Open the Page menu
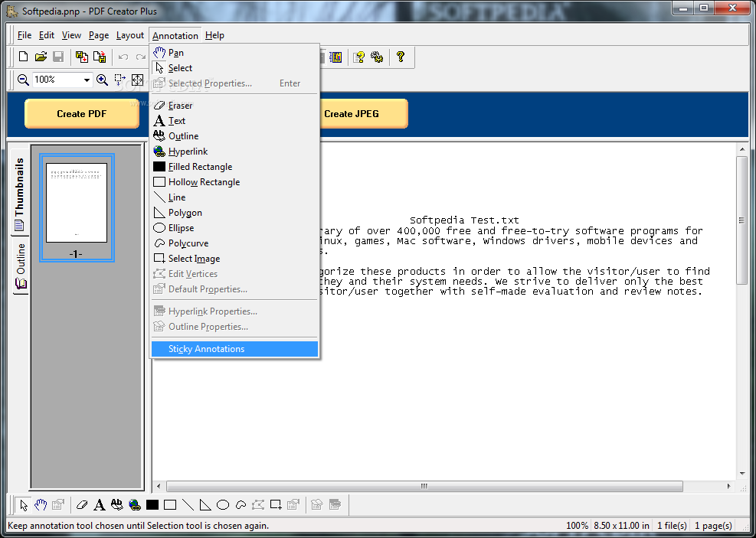 pos(99,35)
